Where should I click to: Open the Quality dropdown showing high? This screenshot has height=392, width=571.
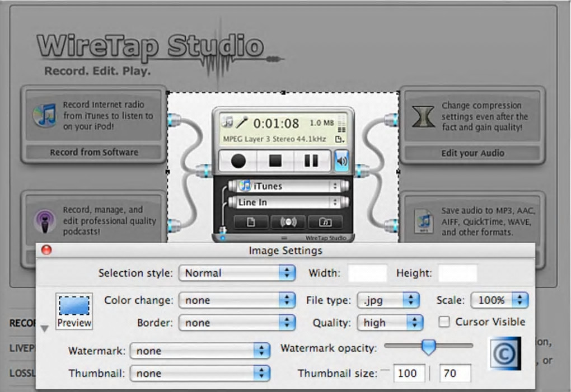click(x=390, y=323)
